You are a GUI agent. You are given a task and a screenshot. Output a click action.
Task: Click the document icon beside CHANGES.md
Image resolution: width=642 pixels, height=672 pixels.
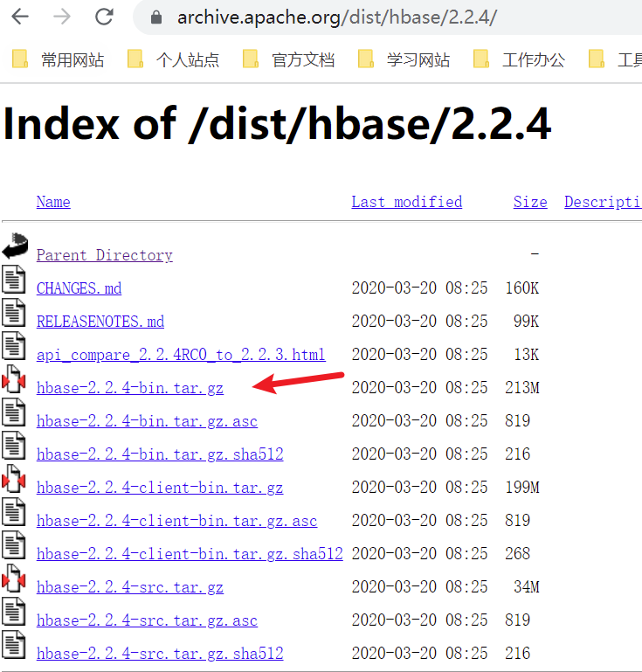pos(14,280)
